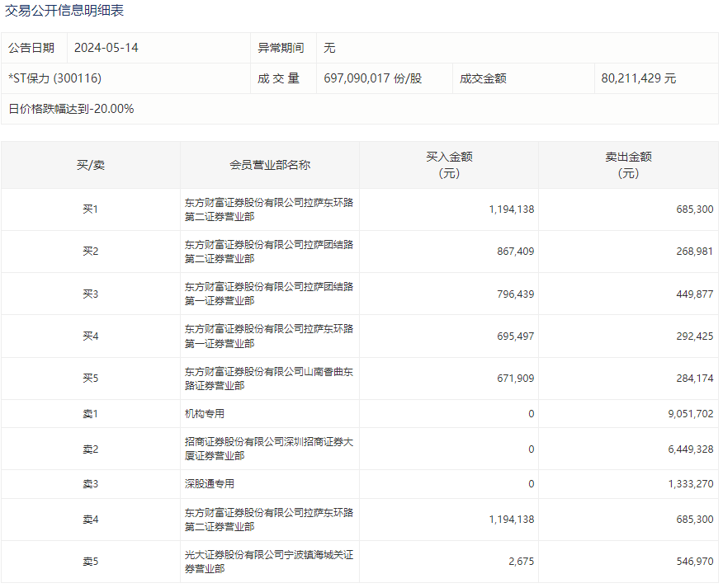The width and height of the screenshot is (723, 588).
Task: Click sell amount 685,300 in the 卖4 row
Action: tap(695, 520)
